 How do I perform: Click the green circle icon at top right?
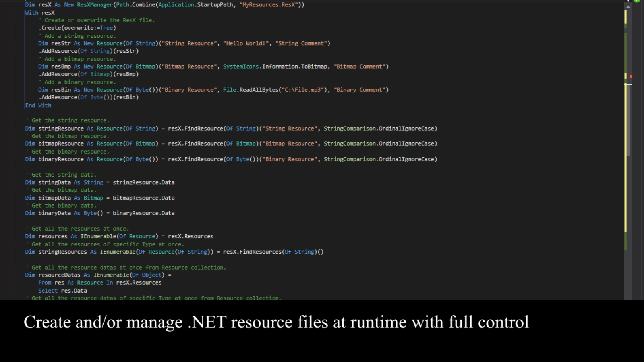tap(636, 2)
